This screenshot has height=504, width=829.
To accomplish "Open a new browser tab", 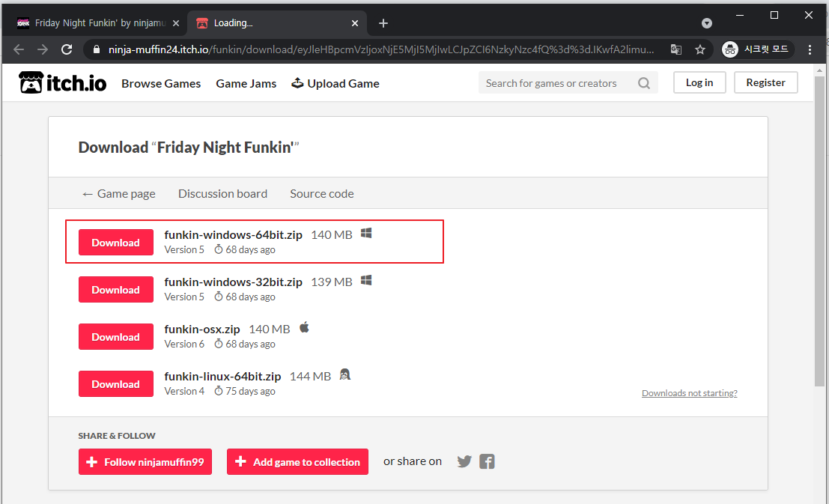I will pos(383,23).
